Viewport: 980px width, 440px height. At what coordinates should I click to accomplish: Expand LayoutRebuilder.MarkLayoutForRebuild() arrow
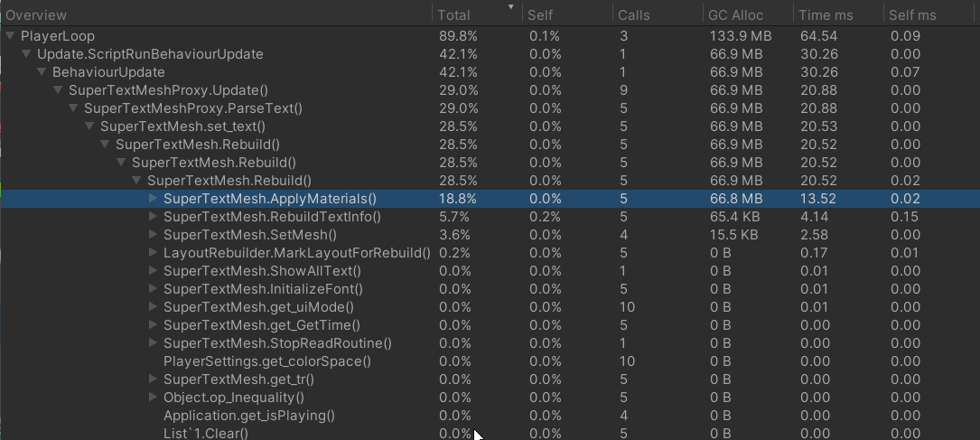(x=153, y=253)
